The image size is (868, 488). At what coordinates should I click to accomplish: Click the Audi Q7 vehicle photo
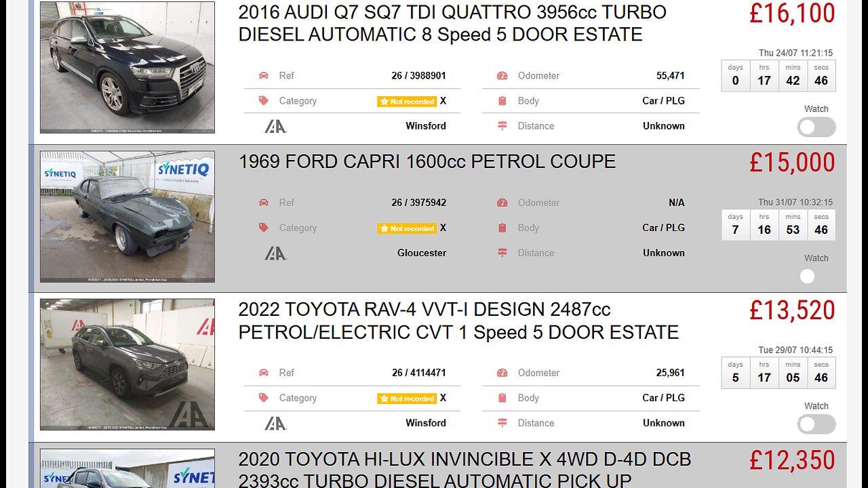[127, 67]
